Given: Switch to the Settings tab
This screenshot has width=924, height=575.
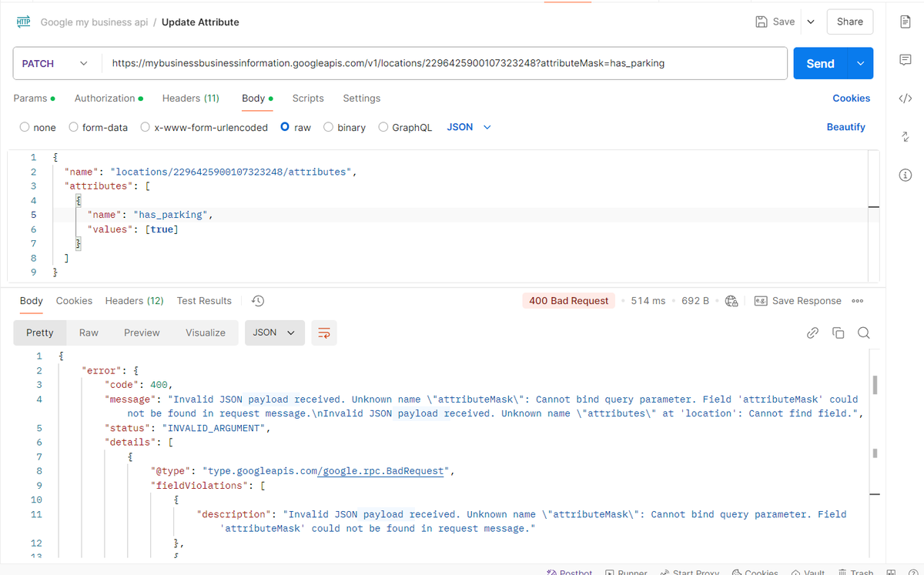Looking at the screenshot, I should [x=362, y=99].
